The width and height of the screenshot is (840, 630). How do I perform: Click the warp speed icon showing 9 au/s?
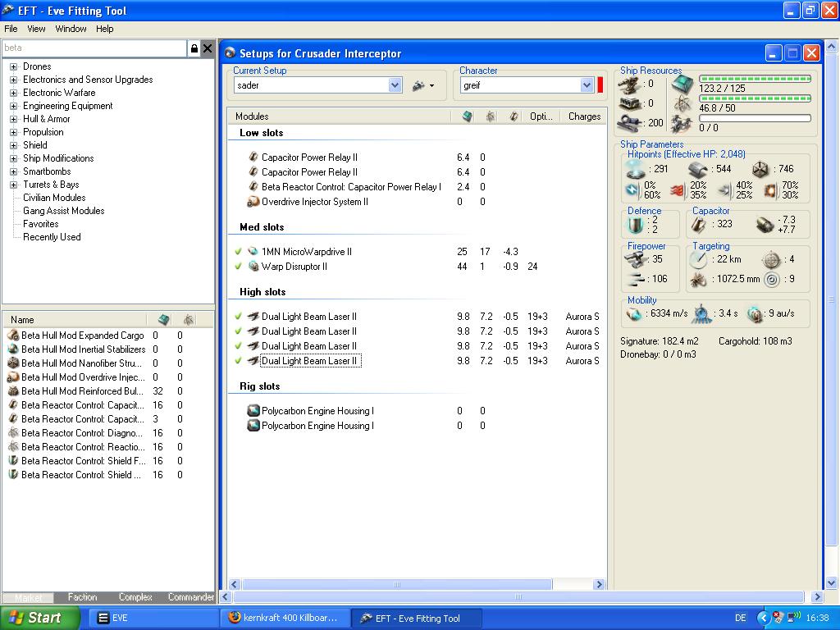[x=755, y=314]
